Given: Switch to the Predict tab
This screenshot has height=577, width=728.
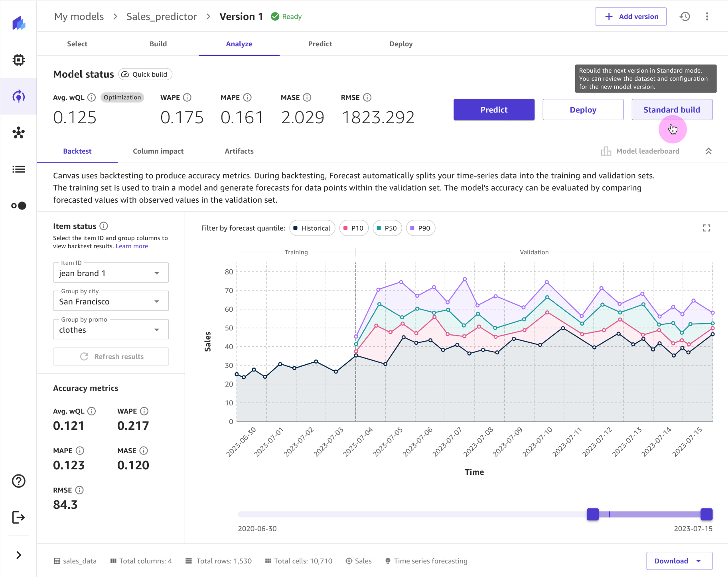Looking at the screenshot, I should click(x=320, y=44).
